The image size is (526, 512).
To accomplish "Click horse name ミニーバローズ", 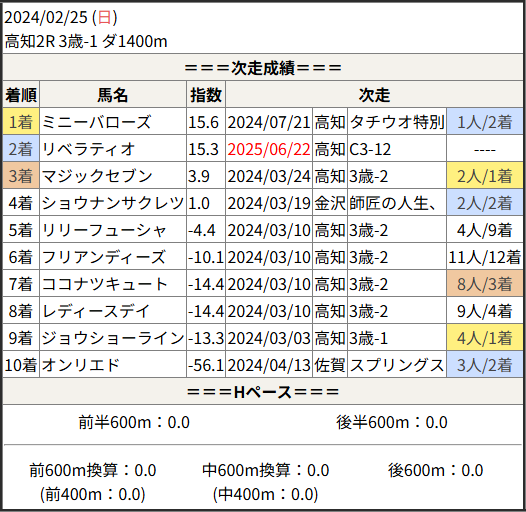I will coord(96,122).
